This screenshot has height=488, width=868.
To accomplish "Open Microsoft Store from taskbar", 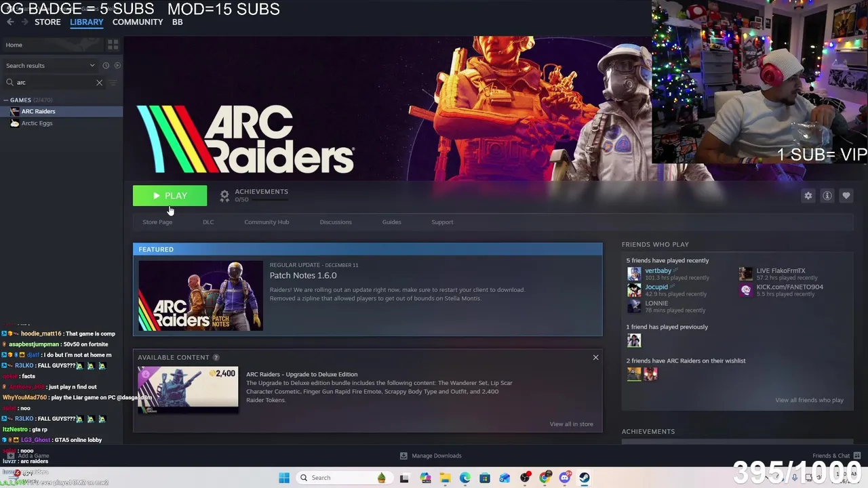I will click(485, 478).
